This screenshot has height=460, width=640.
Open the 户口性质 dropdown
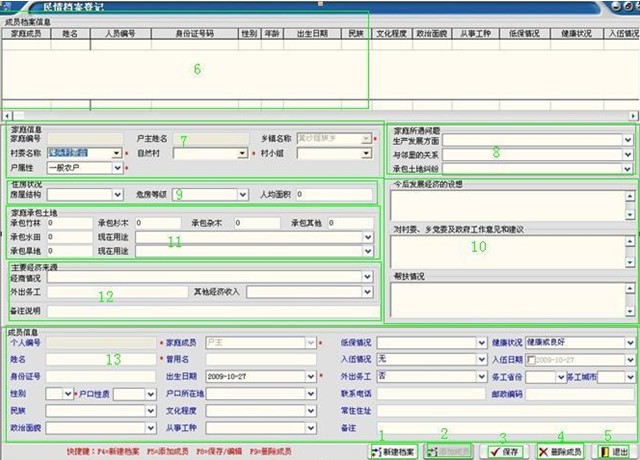(151, 394)
